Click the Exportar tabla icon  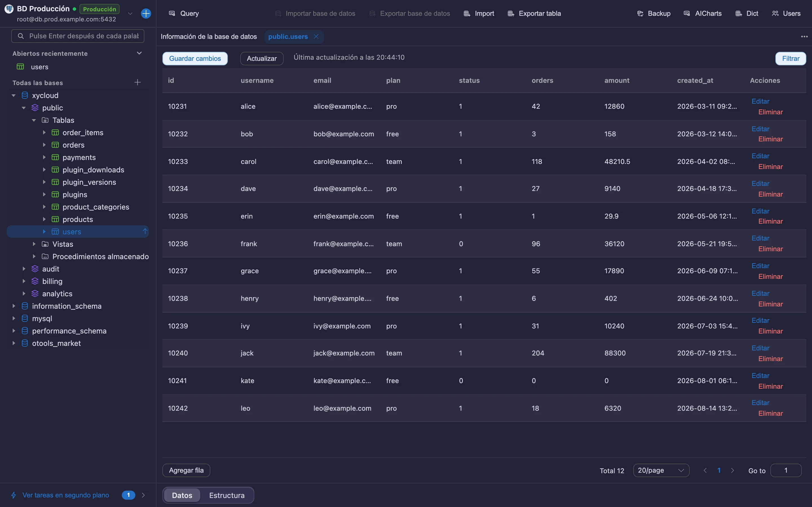click(x=511, y=14)
